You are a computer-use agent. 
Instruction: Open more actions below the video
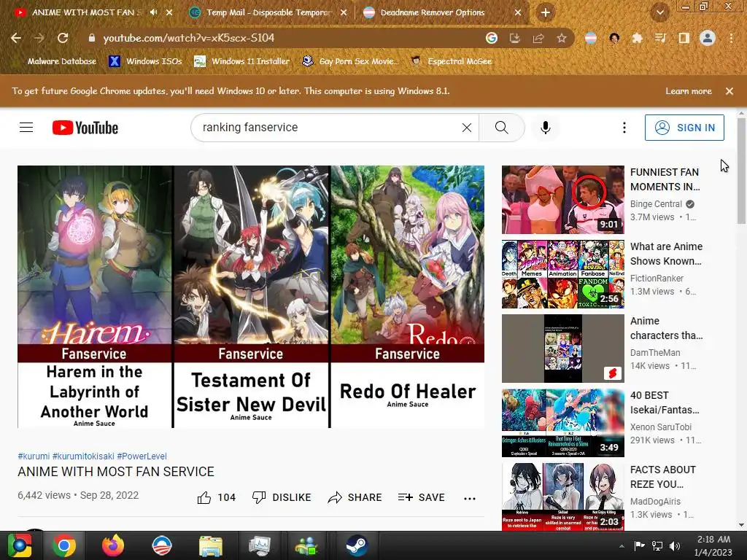coord(470,498)
